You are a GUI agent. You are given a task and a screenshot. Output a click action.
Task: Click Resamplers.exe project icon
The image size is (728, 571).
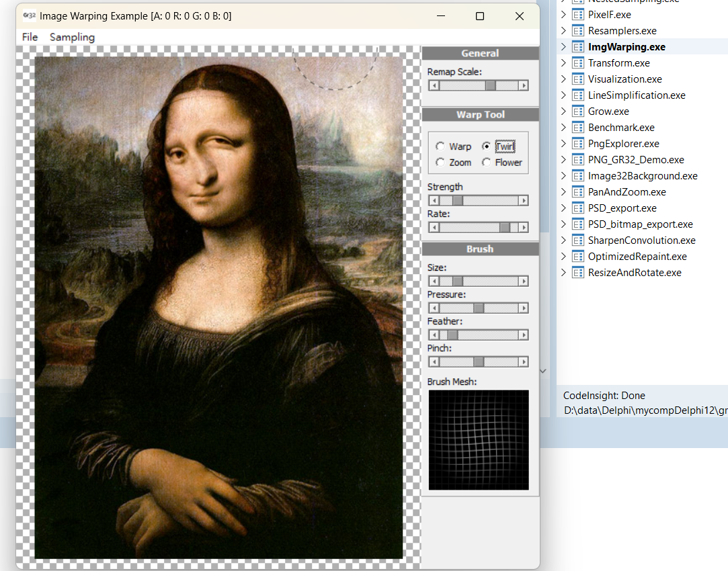pos(578,31)
